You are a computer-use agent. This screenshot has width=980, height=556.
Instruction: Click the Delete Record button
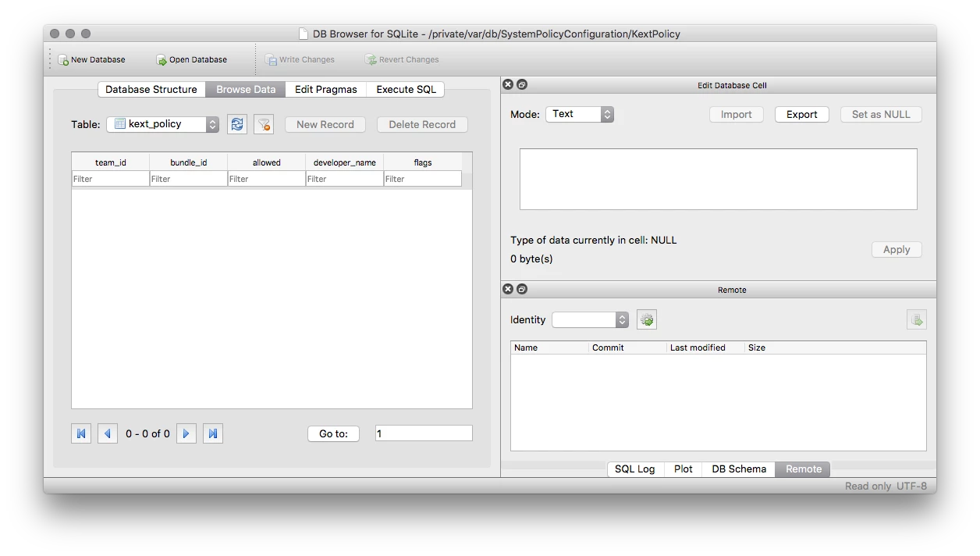422,124
